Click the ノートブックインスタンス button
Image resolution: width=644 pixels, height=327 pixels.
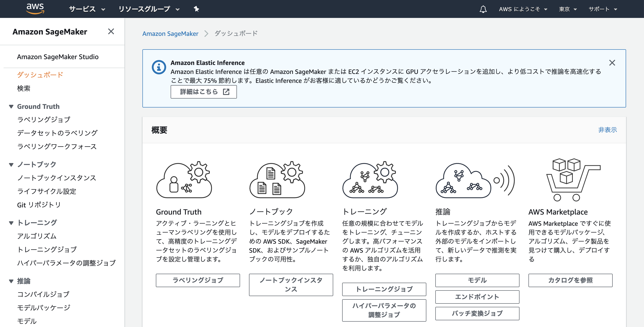coord(291,285)
